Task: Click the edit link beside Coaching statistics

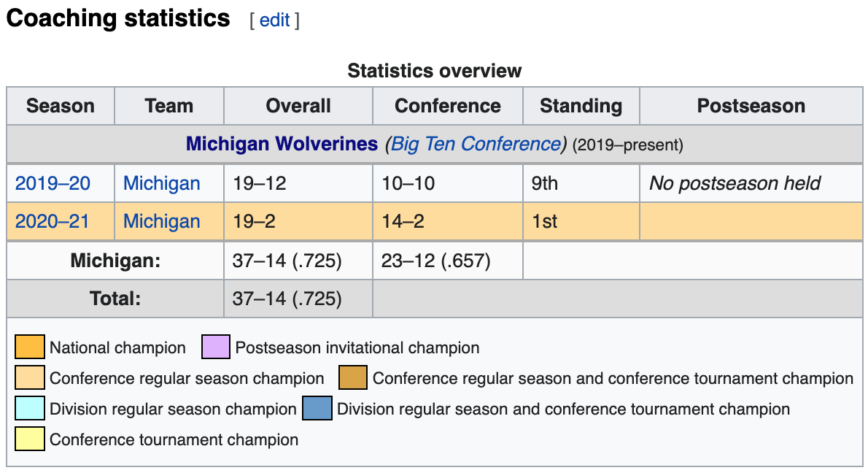Action: coord(274,20)
